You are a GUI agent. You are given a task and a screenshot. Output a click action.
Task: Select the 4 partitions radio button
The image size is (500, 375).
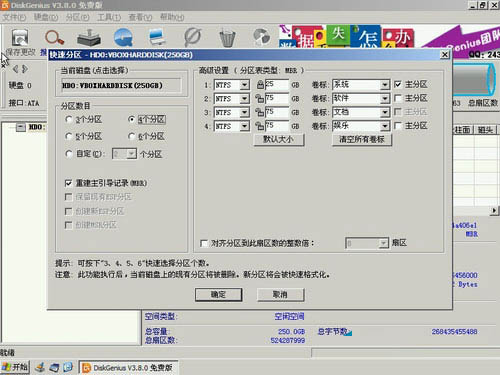(x=132, y=119)
